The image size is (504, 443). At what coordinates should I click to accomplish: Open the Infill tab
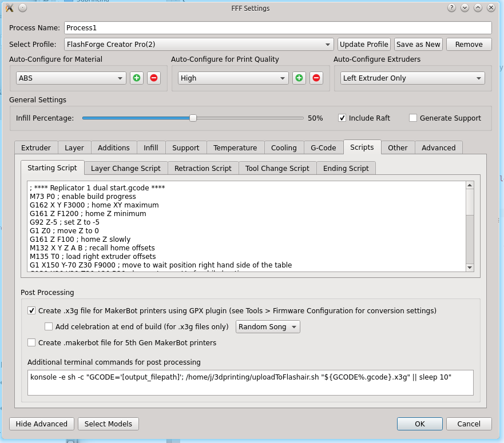[151, 148]
